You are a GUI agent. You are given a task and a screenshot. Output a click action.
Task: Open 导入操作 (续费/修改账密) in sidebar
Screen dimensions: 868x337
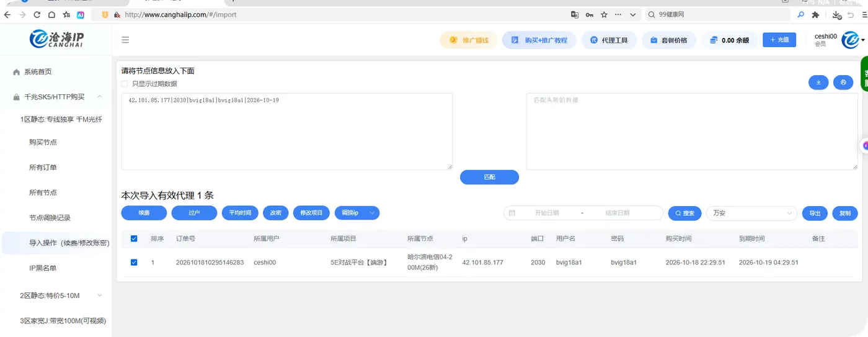[56, 243]
